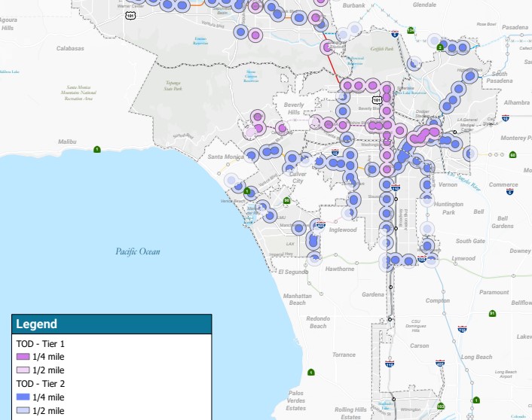Image resolution: width=532 pixels, height=420 pixels.
Task: Select the Compton city label on map
Action: click(438, 300)
